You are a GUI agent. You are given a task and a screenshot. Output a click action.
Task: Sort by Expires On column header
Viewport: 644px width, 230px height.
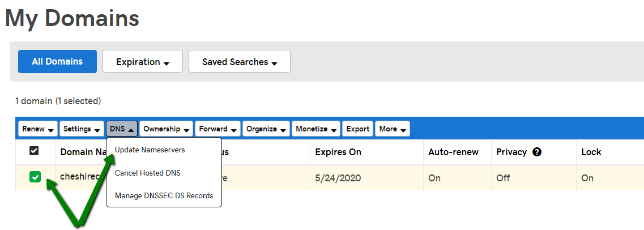pyautogui.click(x=338, y=152)
